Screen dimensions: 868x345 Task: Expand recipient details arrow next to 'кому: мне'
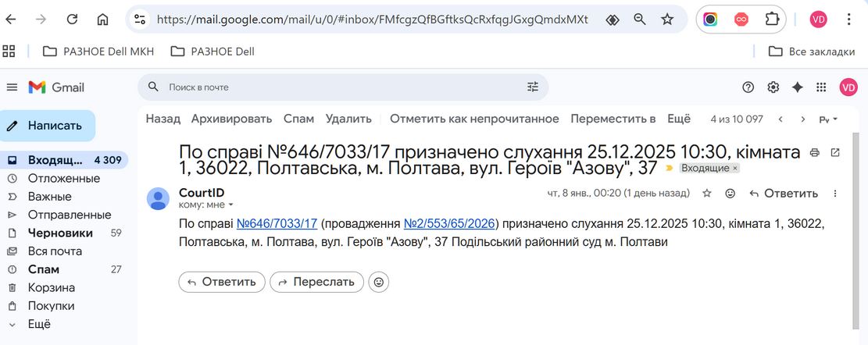(x=230, y=205)
